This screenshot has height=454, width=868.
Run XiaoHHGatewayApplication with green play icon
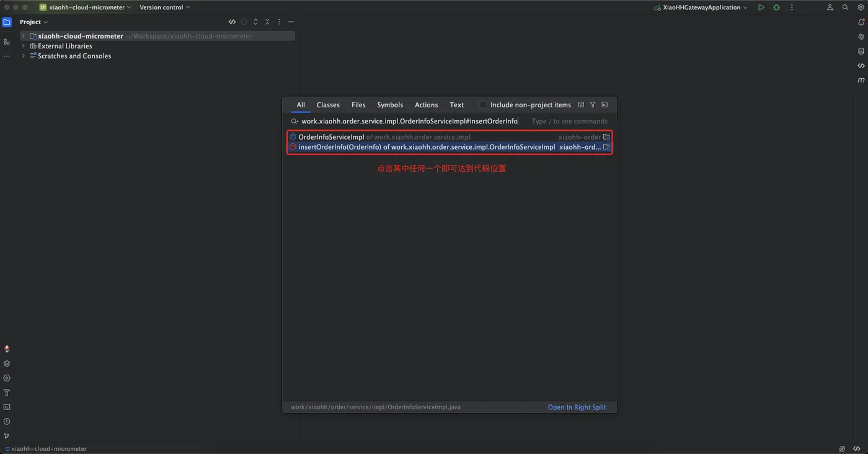[761, 7]
